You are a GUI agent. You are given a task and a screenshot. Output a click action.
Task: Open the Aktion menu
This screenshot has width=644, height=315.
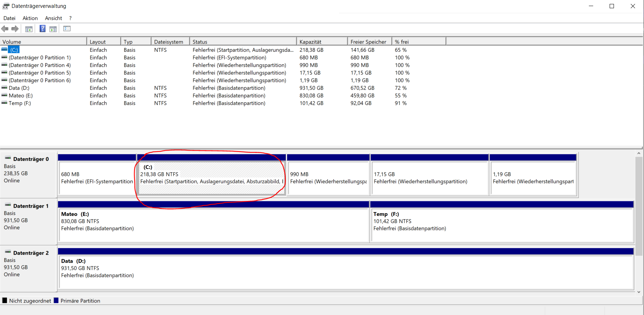coord(30,18)
